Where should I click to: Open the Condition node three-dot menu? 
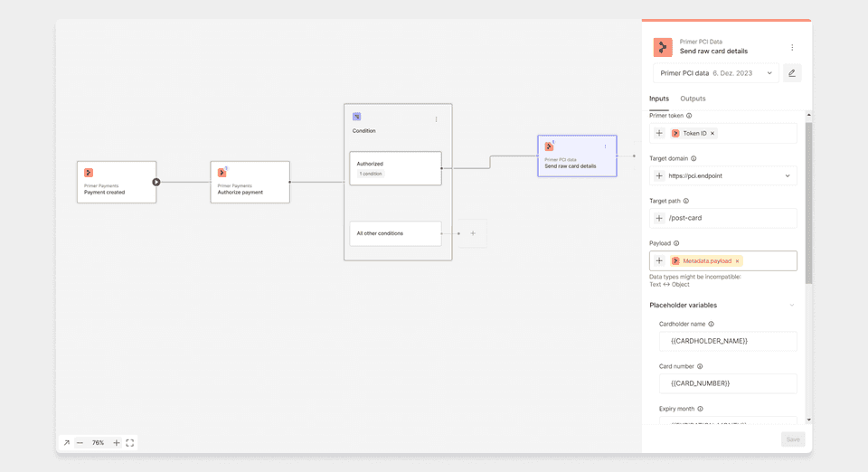(436, 119)
